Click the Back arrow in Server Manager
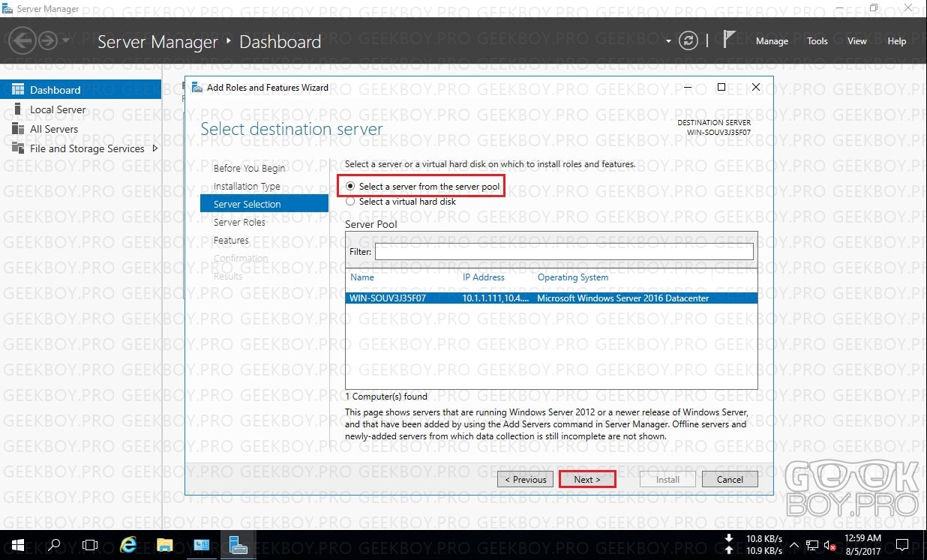 23,40
